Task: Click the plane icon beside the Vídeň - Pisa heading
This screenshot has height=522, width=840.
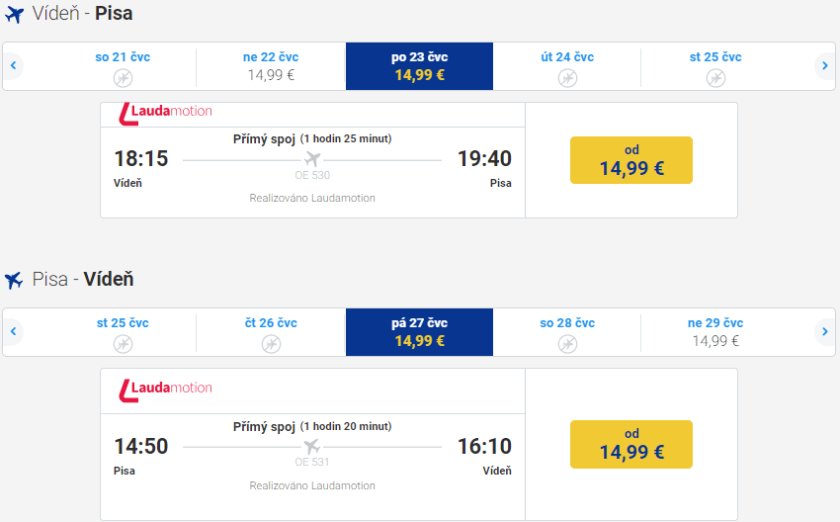Action: click(14, 15)
